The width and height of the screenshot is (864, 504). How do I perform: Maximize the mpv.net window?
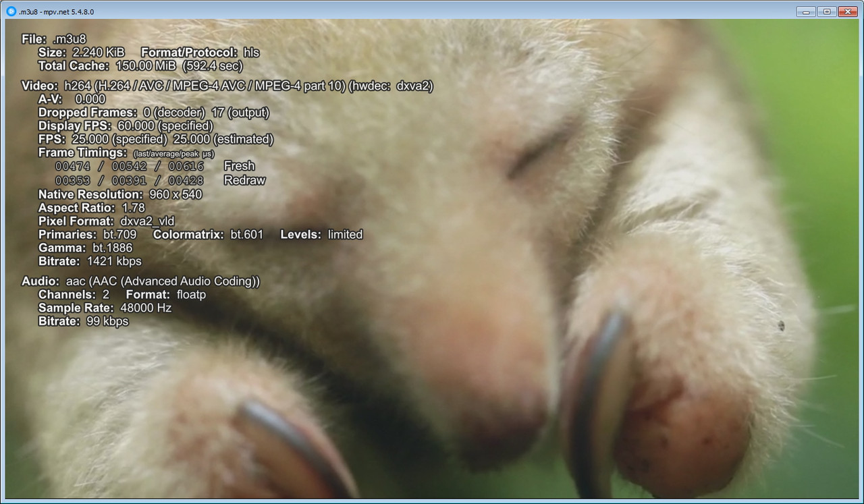click(x=826, y=11)
